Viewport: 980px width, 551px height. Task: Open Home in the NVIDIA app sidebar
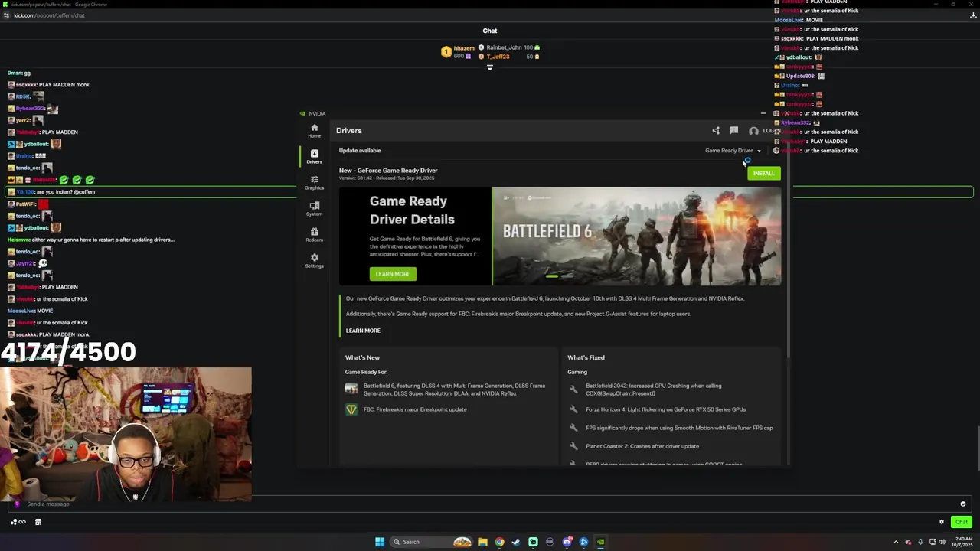pyautogui.click(x=314, y=130)
